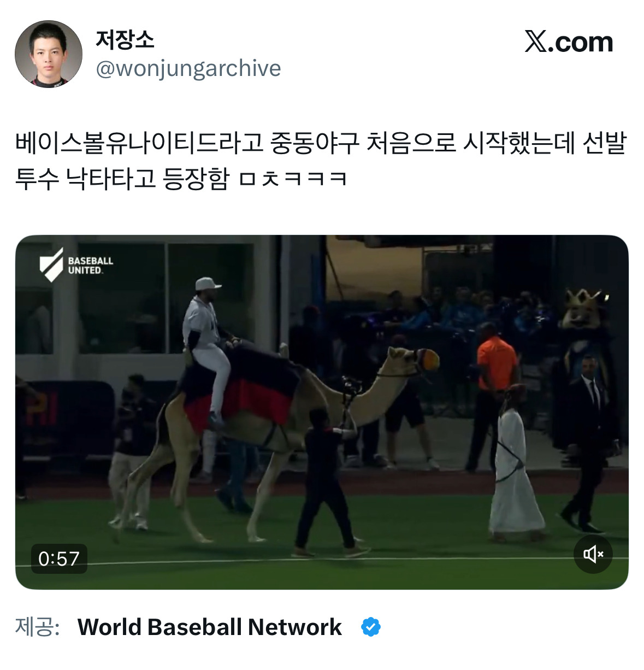Open the 저장소 profile picture
This screenshot has height=670, width=644.
(49, 54)
